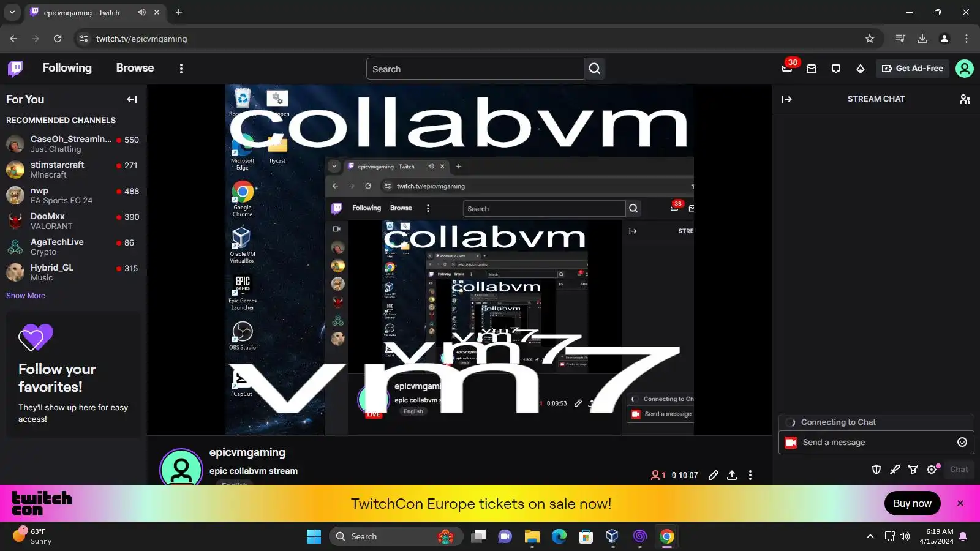980x551 pixels.
Task: Click the Get Ad-Free button
Action: point(912,69)
